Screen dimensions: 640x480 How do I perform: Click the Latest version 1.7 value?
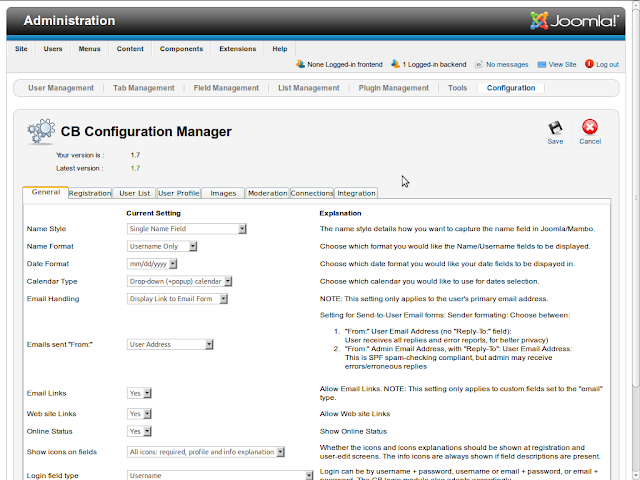135,168
